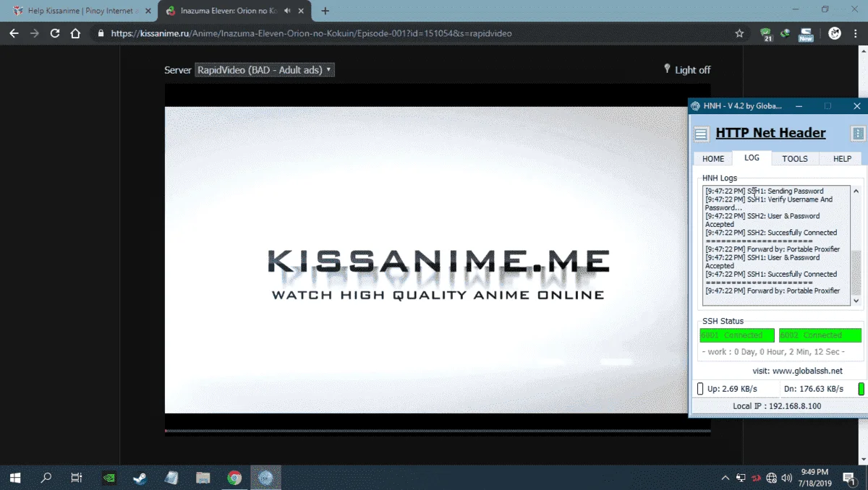This screenshot has width=868, height=490.
Task: Click log line SSH2: Succesfully Connected
Action: 771,233
